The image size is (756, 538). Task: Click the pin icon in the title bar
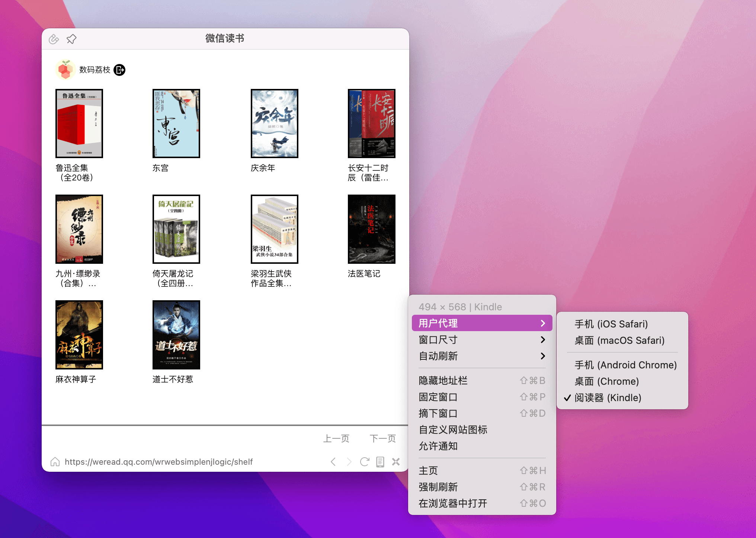71,38
